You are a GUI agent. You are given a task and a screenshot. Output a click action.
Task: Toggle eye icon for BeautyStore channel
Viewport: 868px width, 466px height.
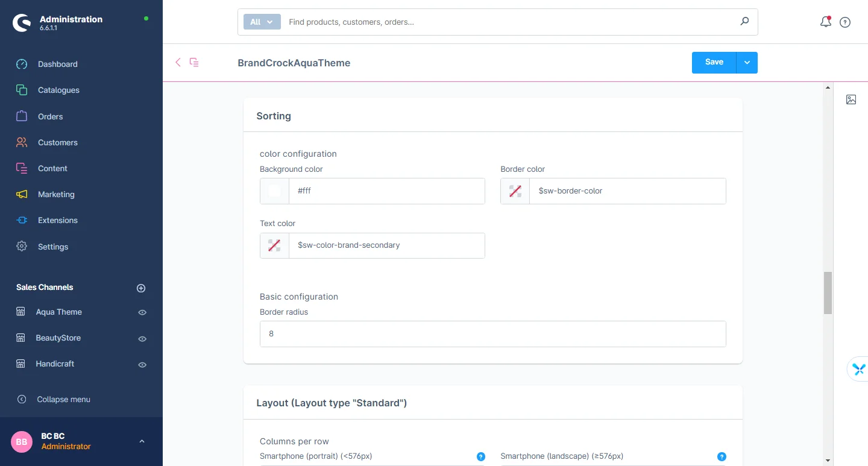pyautogui.click(x=142, y=339)
